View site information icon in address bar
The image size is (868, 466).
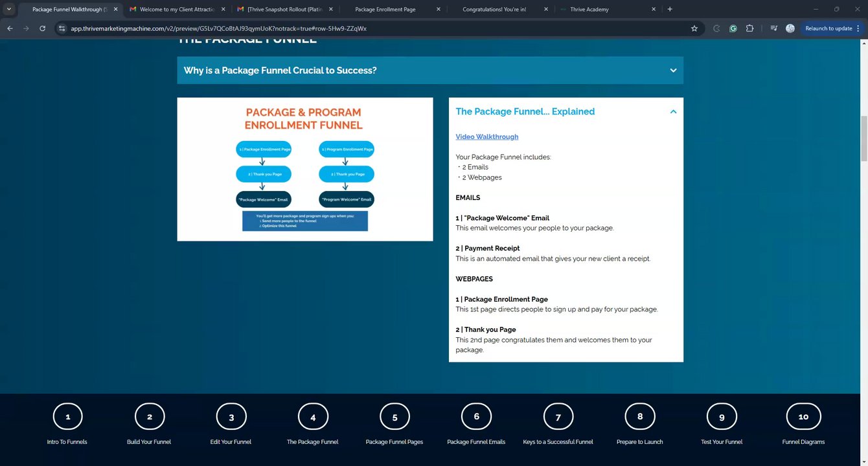62,28
